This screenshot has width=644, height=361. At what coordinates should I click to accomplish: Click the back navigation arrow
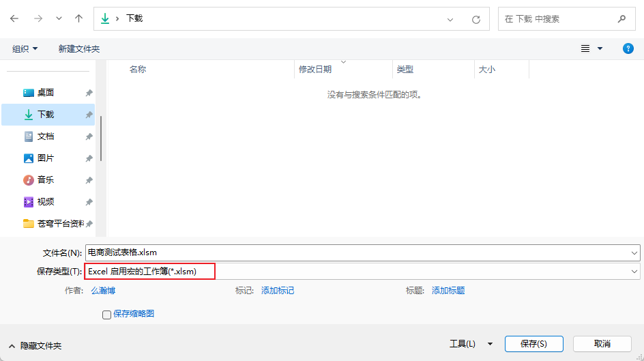[14, 19]
